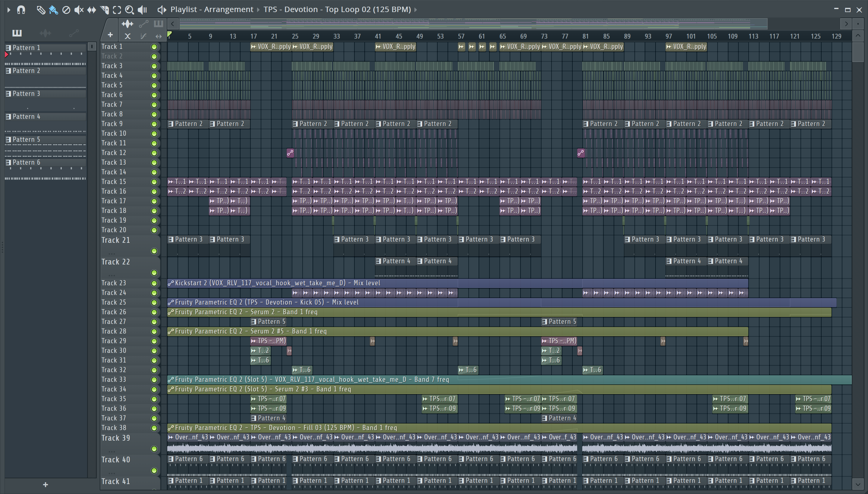Click the picker panel scrollbar handle
Image resolution: width=868 pixels, height=494 pixels.
click(x=92, y=47)
